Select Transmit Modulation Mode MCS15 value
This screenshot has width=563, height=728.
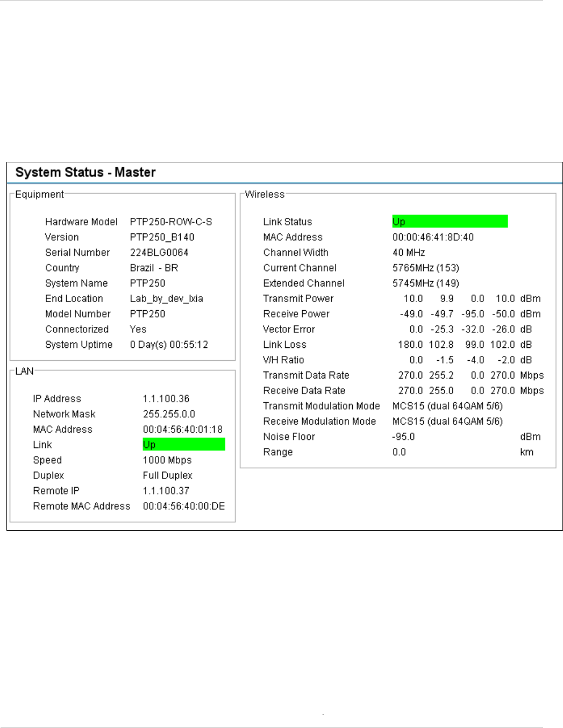coord(447,406)
